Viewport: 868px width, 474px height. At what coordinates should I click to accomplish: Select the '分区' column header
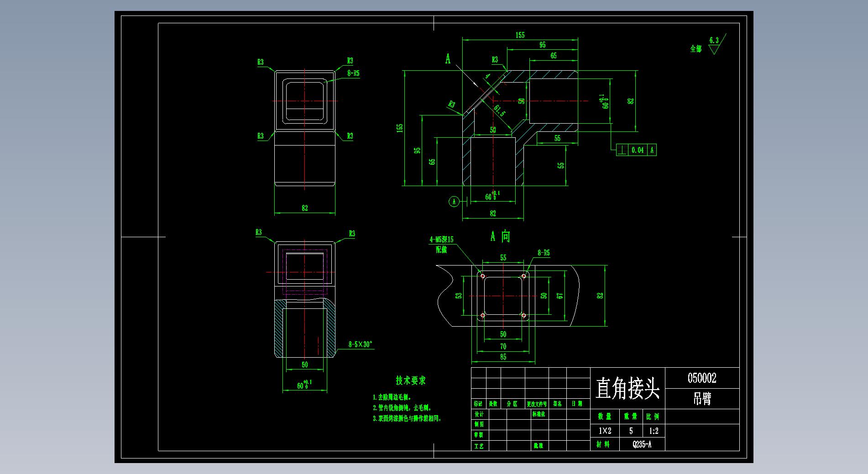coord(512,404)
